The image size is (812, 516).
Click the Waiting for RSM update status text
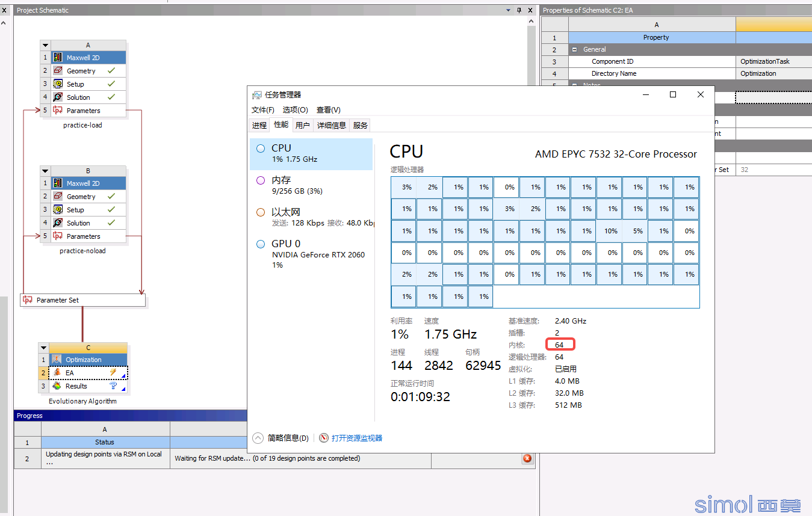pyautogui.click(x=267, y=458)
